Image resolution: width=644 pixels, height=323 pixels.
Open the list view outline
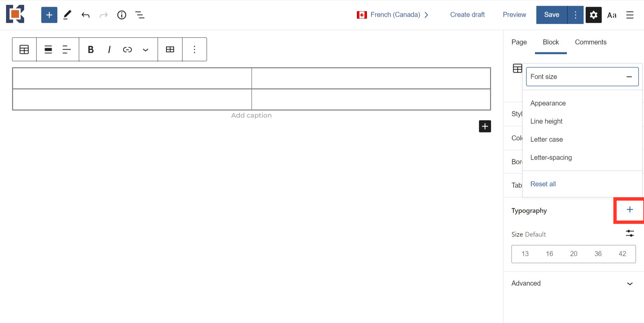140,15
